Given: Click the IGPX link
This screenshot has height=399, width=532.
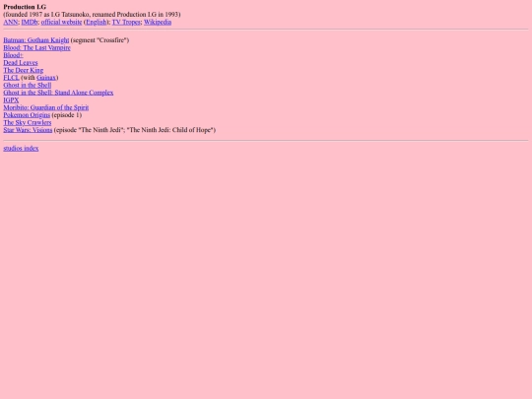Looking at the screenshot, I should pos(11,100).
